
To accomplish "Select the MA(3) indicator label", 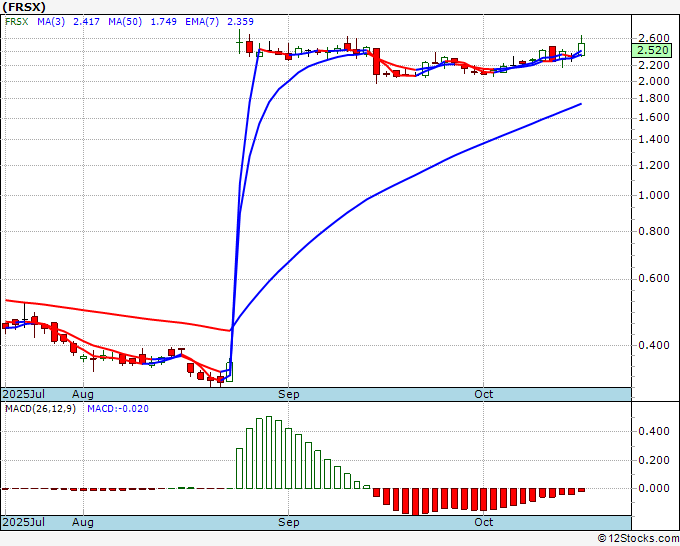I will 51,22.
